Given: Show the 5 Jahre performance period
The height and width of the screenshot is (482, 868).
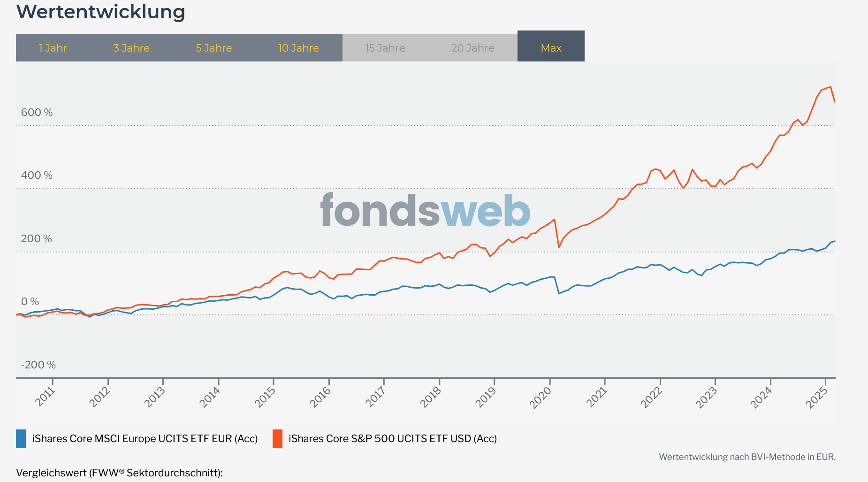Looking at the screenshot, I should (x=214, y=48).
